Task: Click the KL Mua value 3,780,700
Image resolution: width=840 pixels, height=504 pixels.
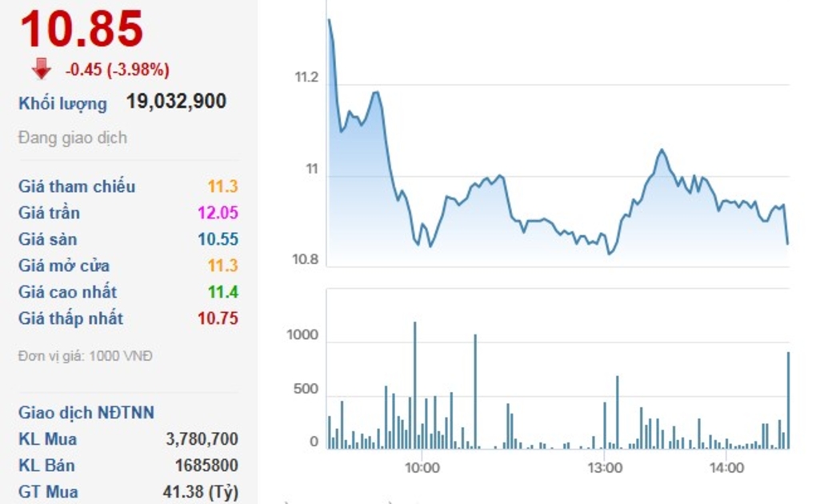Action: click(x=202, y=439)
